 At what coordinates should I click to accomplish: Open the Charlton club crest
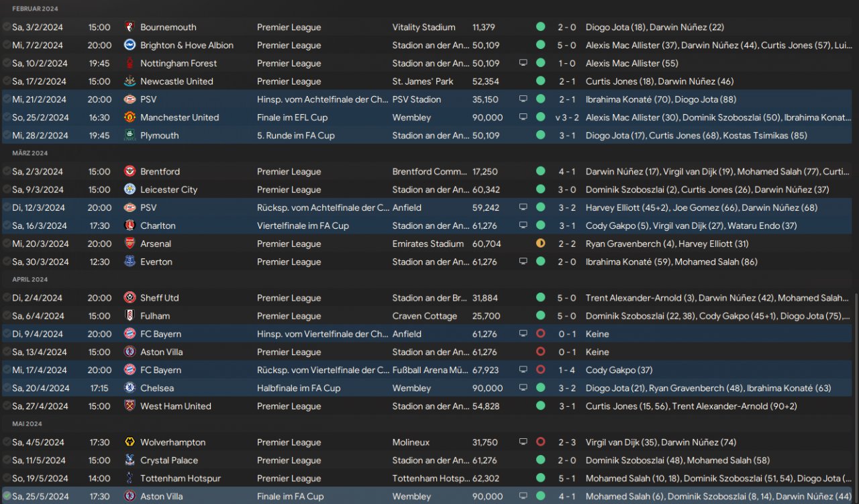click(130, 226)
